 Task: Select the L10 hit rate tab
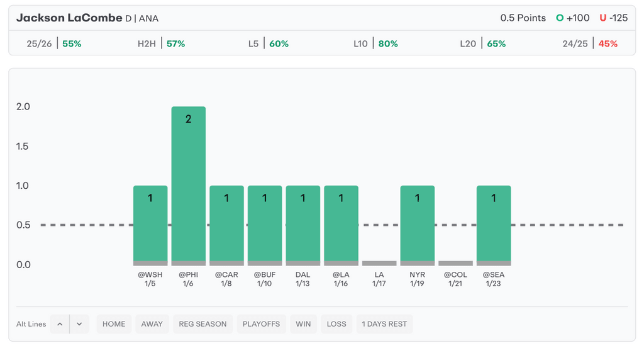(x=375, y=44)
